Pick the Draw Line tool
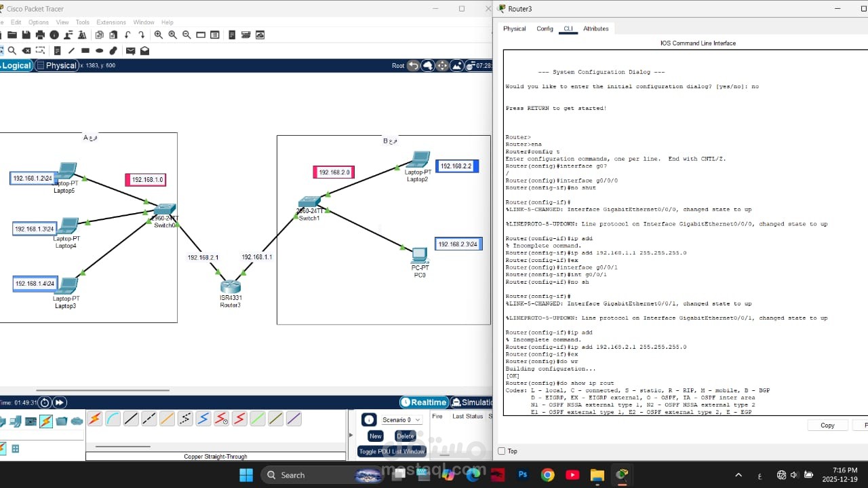Viewport: 868px width, 488px height. [71, 50]
